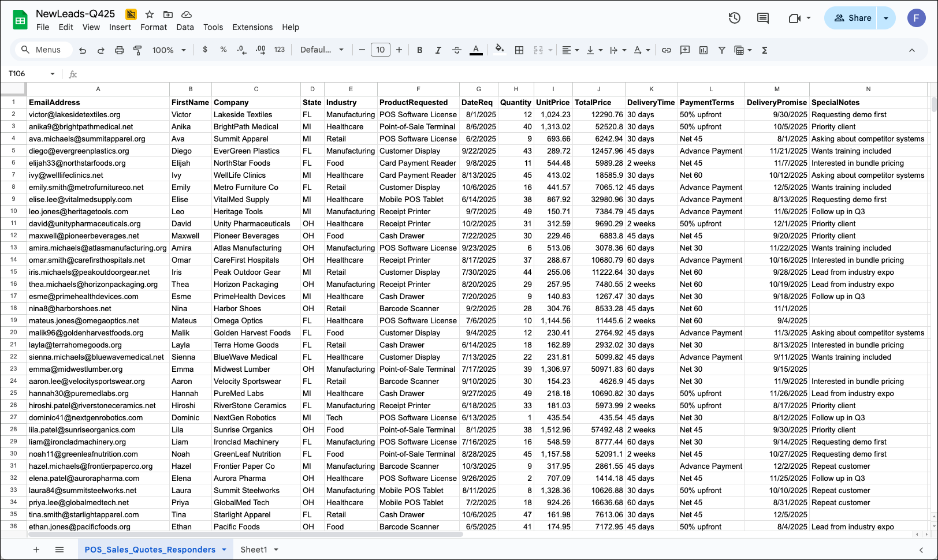
Task: Open version history clock icon
Action: (x=735, y=18)
